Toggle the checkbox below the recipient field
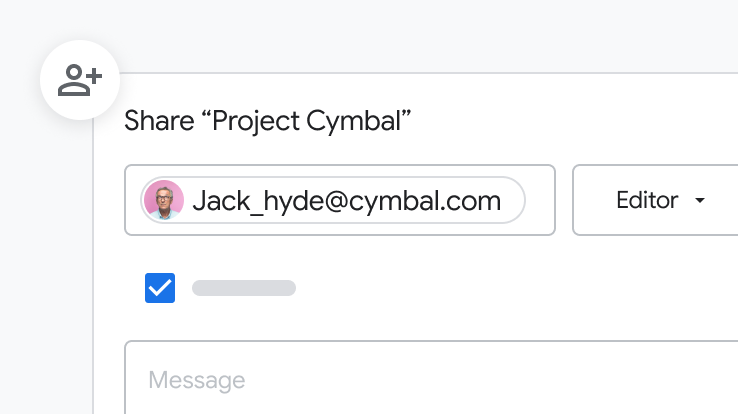The width and height of the screenshot is (738, 414). pos(160,288)
